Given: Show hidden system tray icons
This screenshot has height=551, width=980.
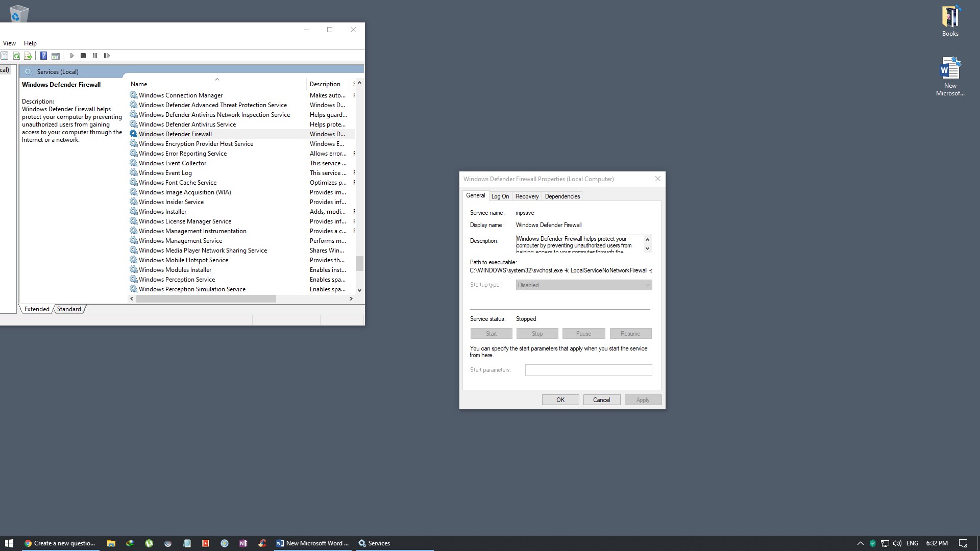Looking at the screenshot, I should (x=860, y=543).
